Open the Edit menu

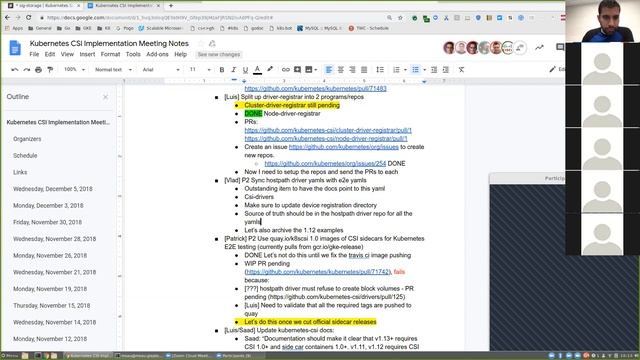coord(50,54)
